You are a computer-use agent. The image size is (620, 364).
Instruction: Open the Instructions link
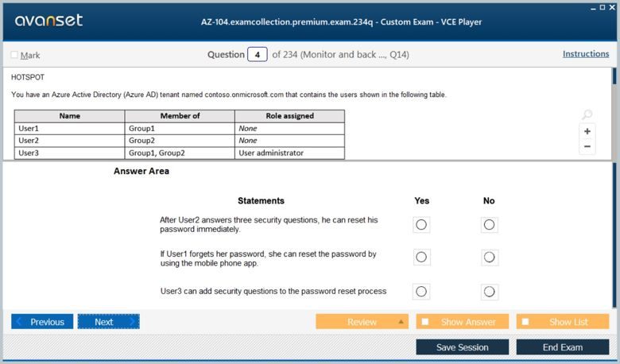click(586, 54)
